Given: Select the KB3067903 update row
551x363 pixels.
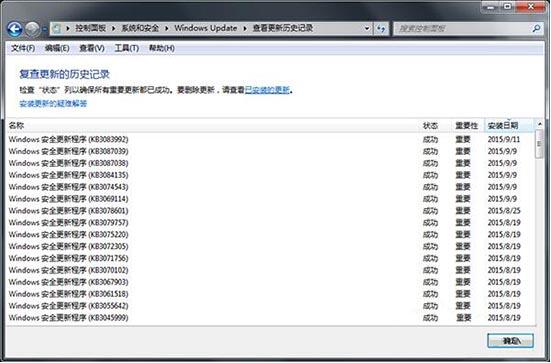Looking at the screenshot, I should (271, 282).
